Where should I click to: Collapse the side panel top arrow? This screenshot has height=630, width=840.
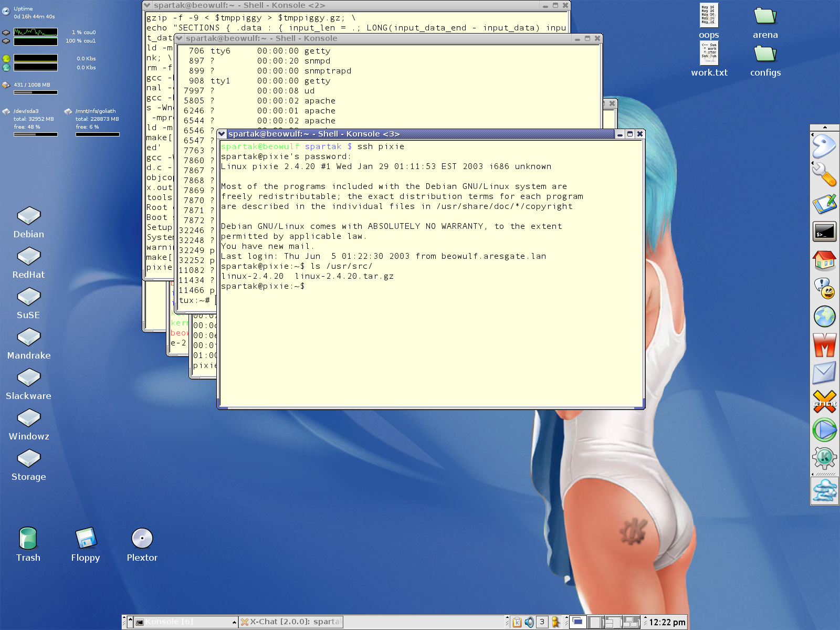click(x=825, y=128)
